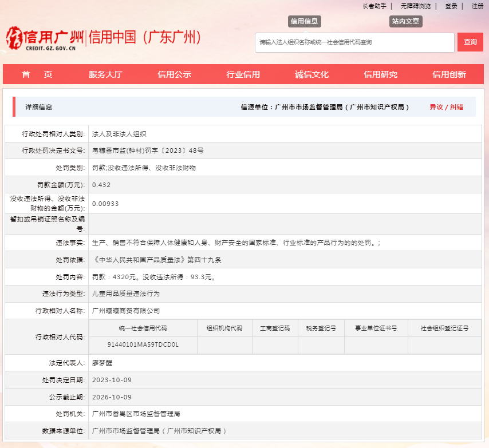Open 信用研究 navigation item
The width and height of the screenshot is (489, 448).
pos(380,74)
